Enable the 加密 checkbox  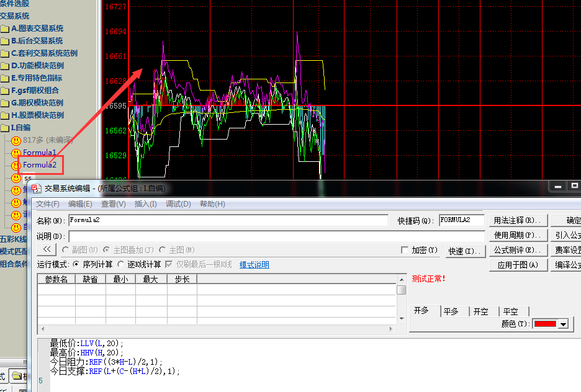click(405, 250)
